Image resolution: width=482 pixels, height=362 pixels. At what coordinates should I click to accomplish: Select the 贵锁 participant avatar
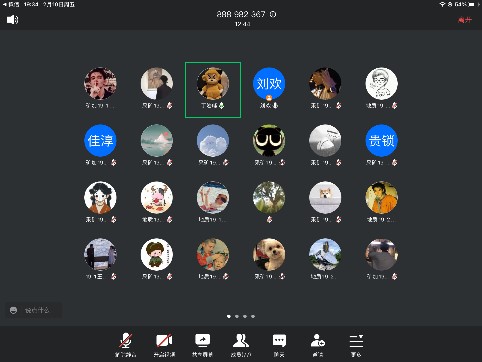click(382, 140)
